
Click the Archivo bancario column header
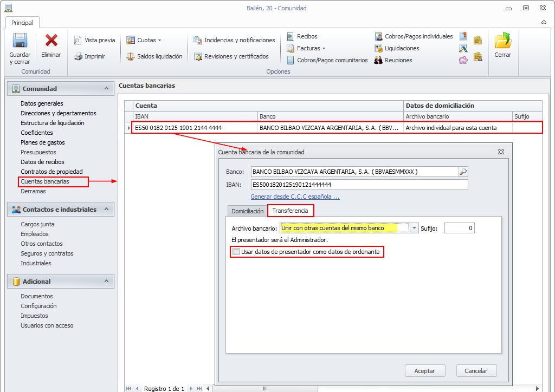457,116
